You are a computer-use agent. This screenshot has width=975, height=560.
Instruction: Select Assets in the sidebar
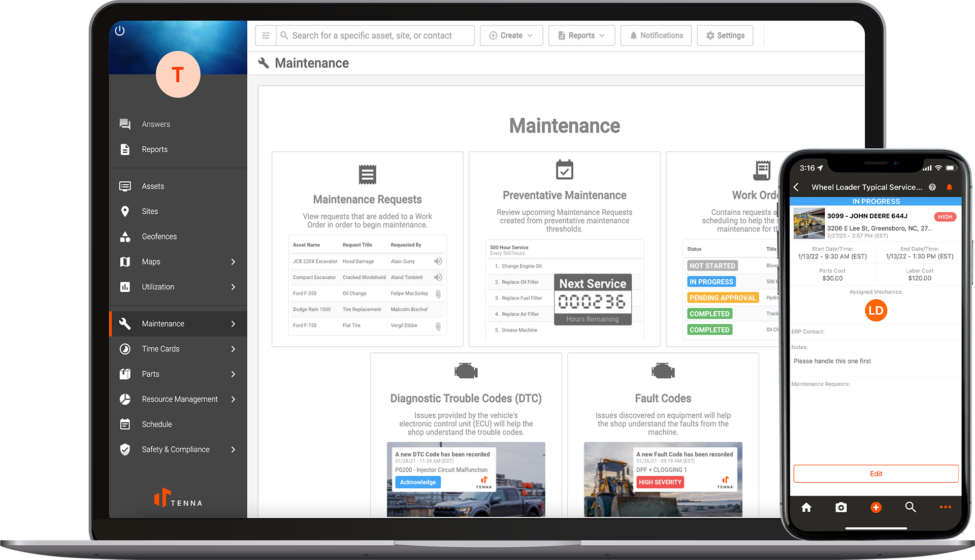pos(152,186)
